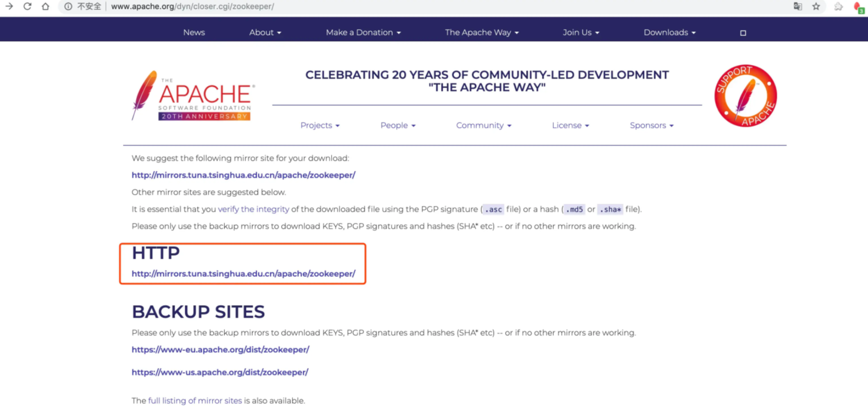Expand the Downloads dropdown

pos(669,32)
